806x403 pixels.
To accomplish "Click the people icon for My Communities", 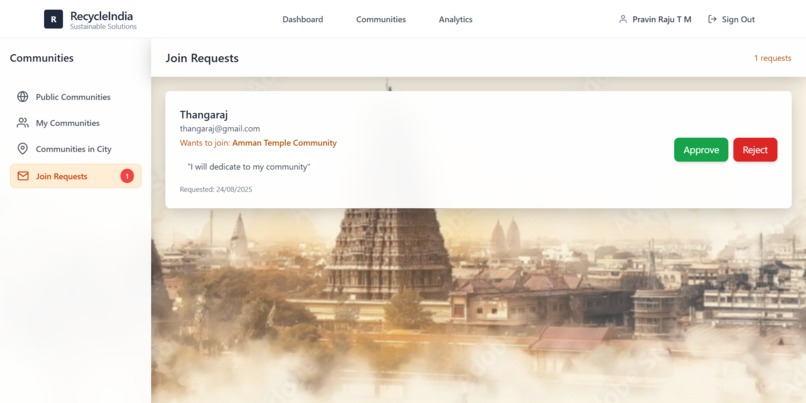I will (23, 123).
